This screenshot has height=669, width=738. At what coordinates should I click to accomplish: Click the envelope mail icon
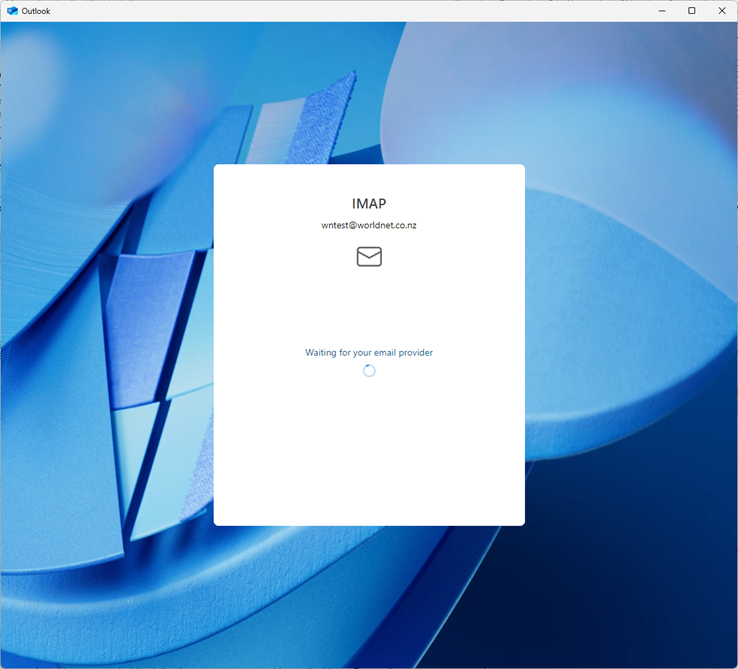coord(369,257)
